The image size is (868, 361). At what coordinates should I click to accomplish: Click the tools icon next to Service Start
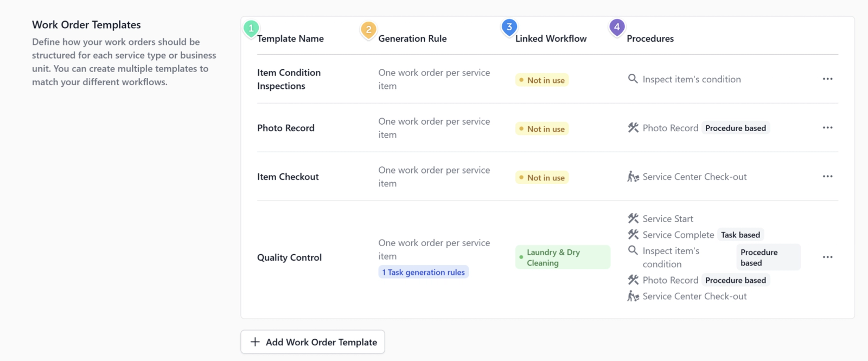633,218
